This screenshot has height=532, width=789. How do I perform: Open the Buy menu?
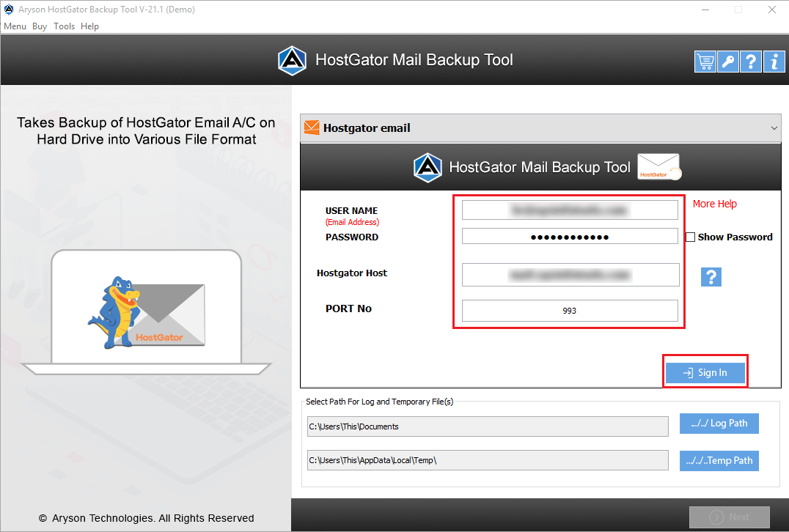40,26
